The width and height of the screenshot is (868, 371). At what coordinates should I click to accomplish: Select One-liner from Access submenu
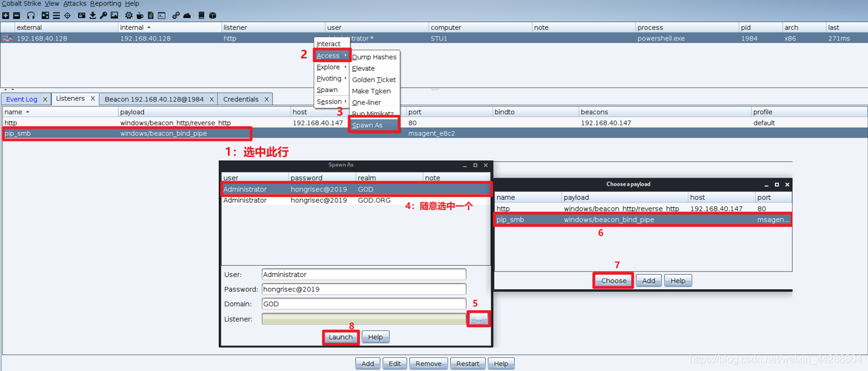(x=375, y=102)
